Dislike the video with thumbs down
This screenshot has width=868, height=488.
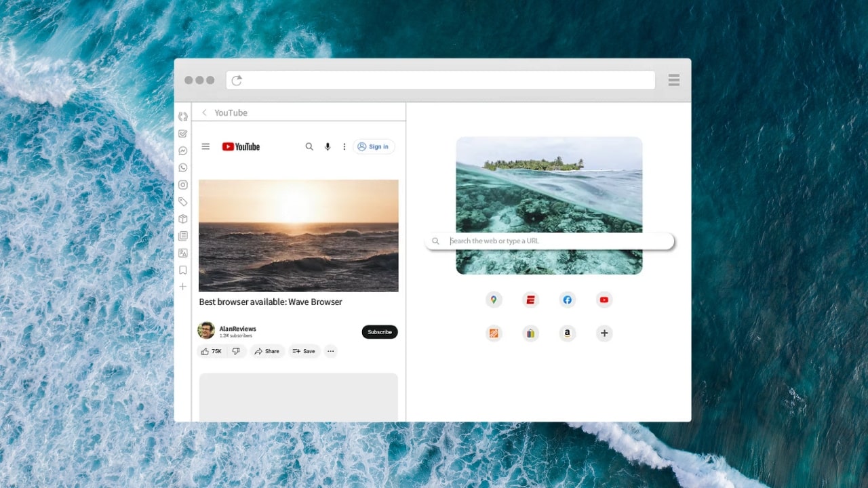236,351
